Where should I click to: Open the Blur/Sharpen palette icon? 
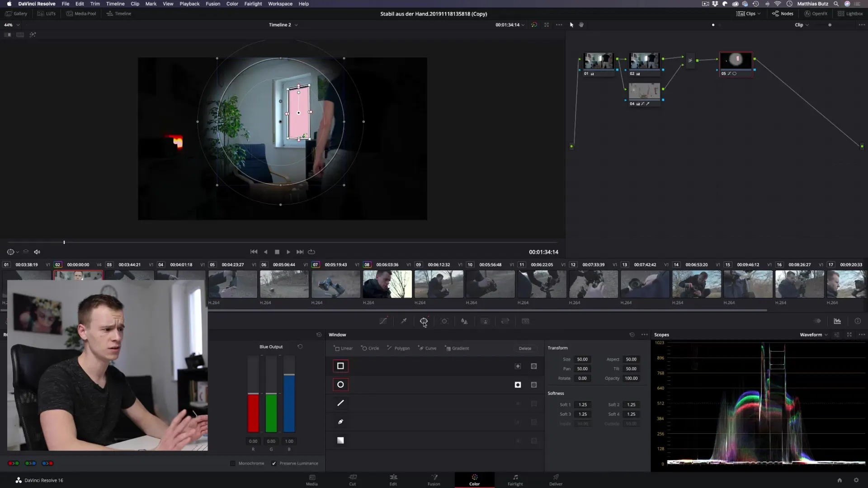point(464,321)
